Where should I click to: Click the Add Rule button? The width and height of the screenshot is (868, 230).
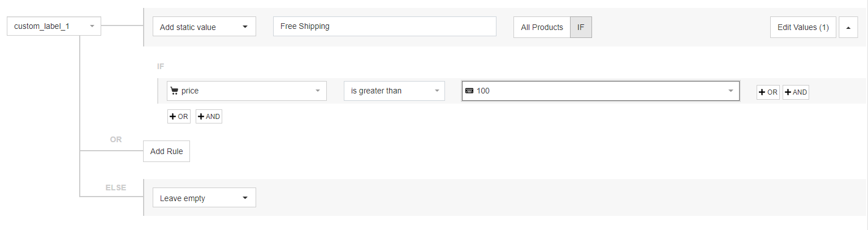coord(166,151)
